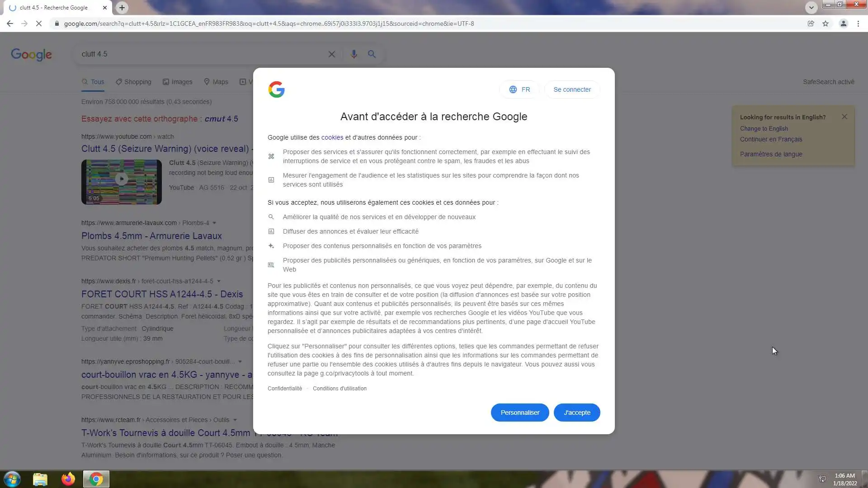Clear the search box with X icon
This screenshot has height=488, width=868.
[x=331, y=54]
